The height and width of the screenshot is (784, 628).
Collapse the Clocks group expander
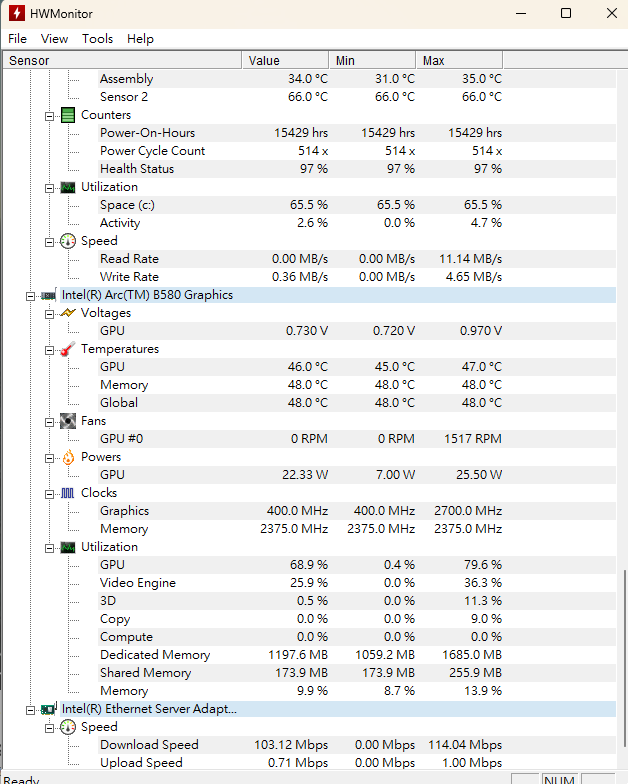click(49, 494)
